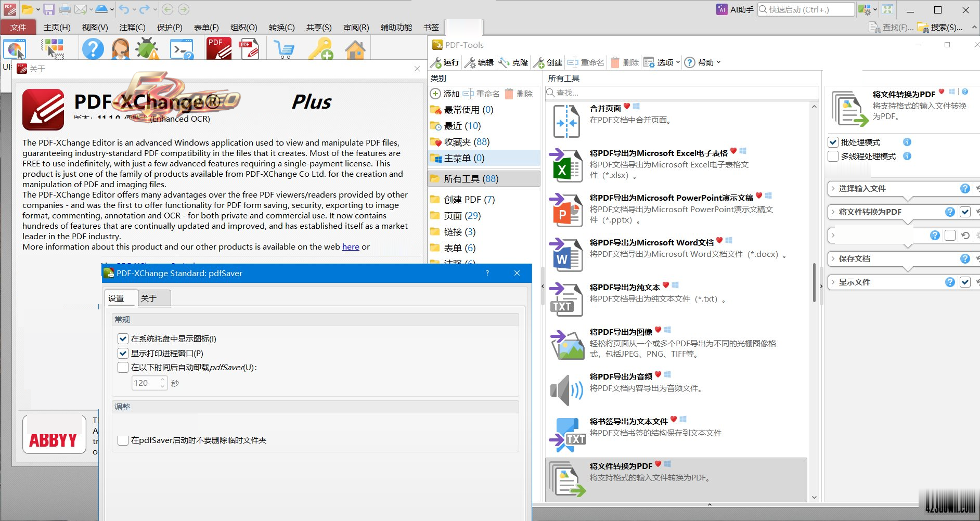
Task: Open the 文件 menu
Action: point(18,27)
